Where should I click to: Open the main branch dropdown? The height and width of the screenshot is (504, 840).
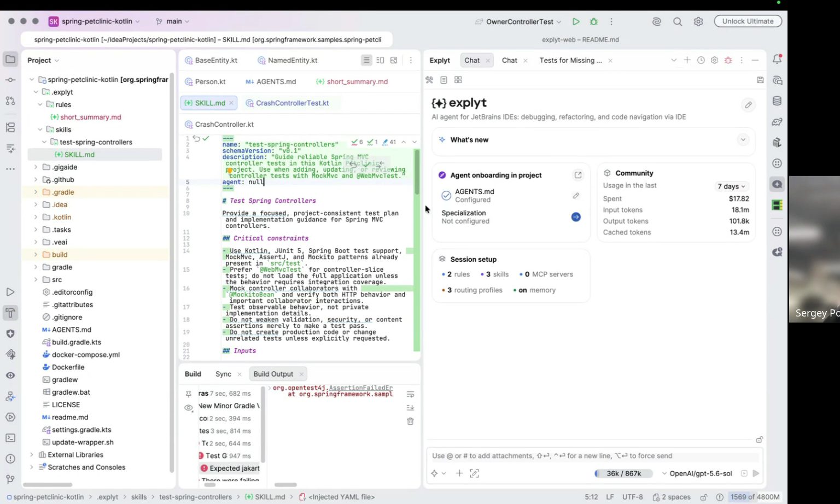(x=172, y=21)
